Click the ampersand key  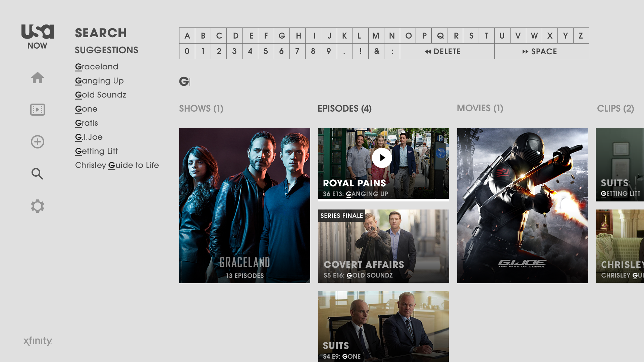pos(376,51)
